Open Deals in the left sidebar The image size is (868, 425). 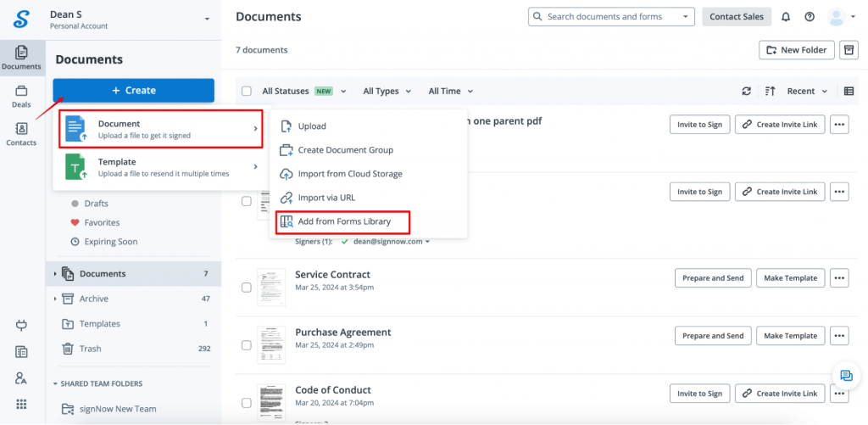point(21,97)
